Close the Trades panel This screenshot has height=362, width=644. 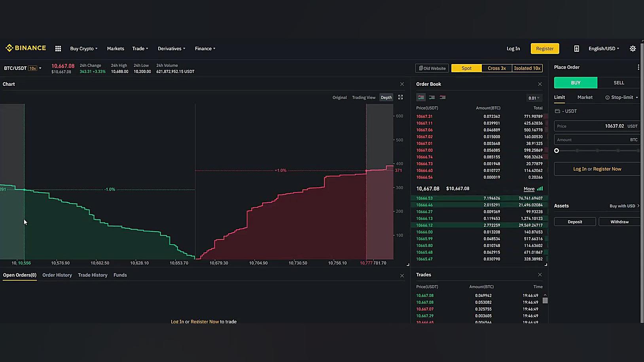point(540,275)
